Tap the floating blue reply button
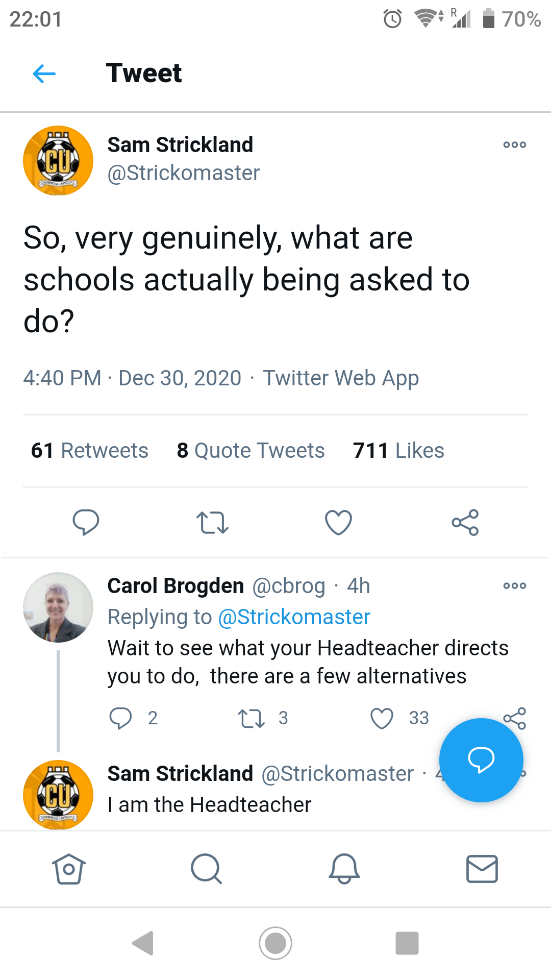Image resolution: width=551 pixels, height=980 pixels. click(x=481, y=760)
